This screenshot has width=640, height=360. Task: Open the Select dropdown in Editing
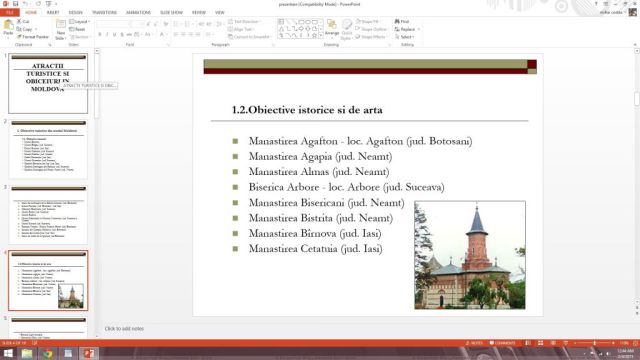pyautogui.click(x=404, y=37)
